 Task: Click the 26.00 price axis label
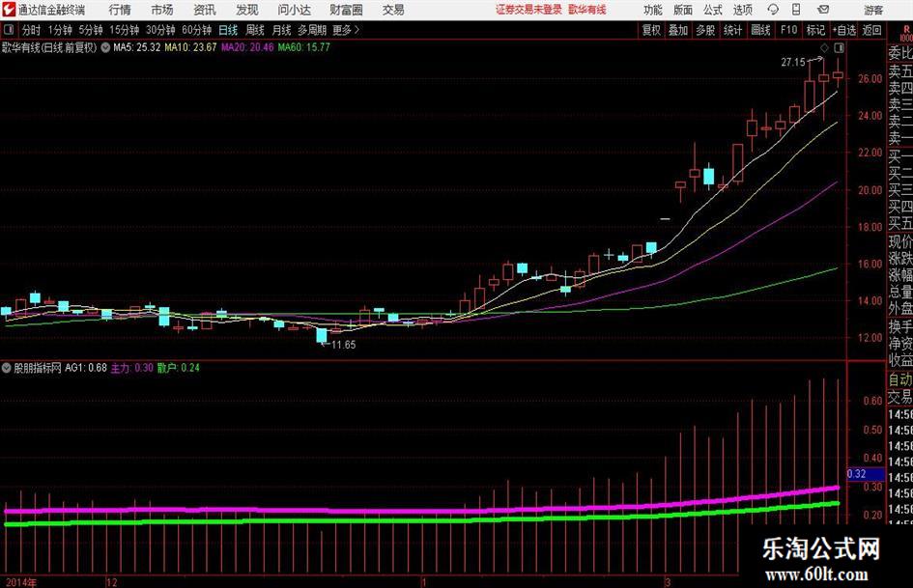(x=870, y=78)
